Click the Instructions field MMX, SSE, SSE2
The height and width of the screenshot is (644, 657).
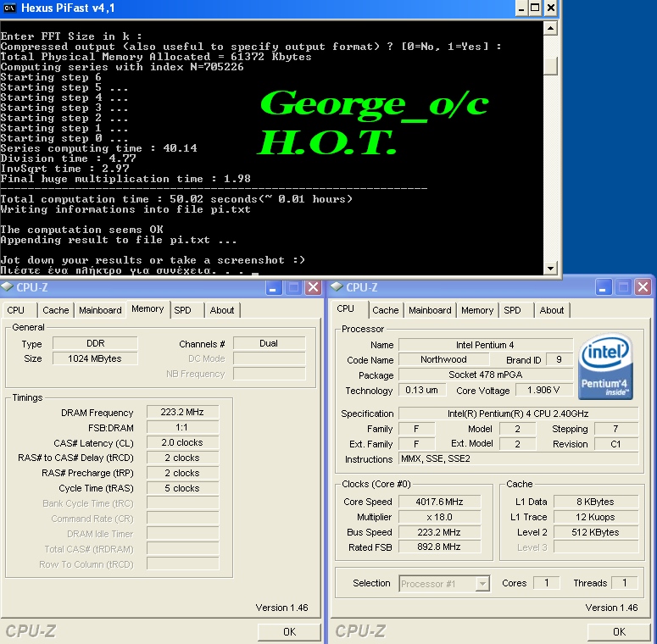[x=518, y=459]
